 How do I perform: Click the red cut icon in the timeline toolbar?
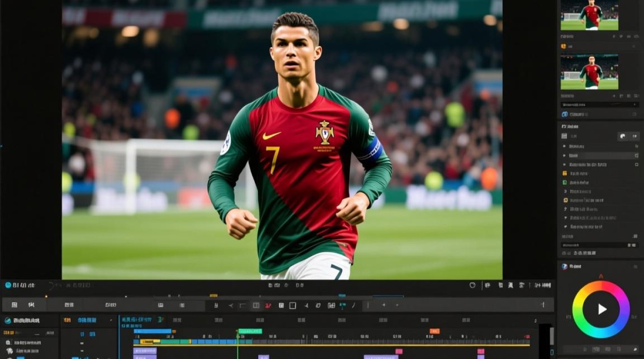click(268, 305)
